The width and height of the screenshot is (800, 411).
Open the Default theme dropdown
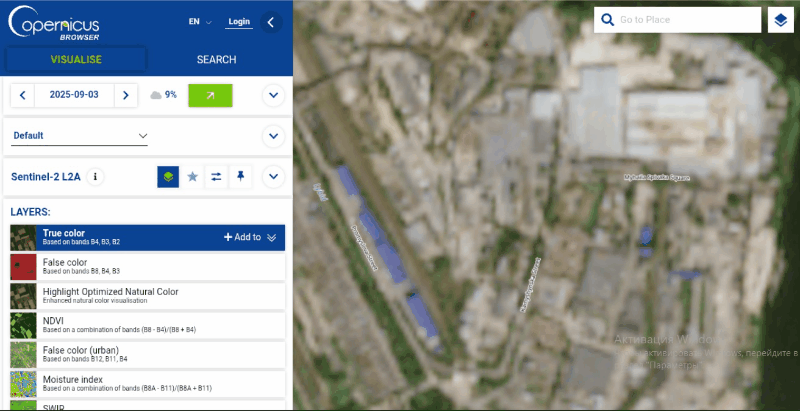pos(80,136)
